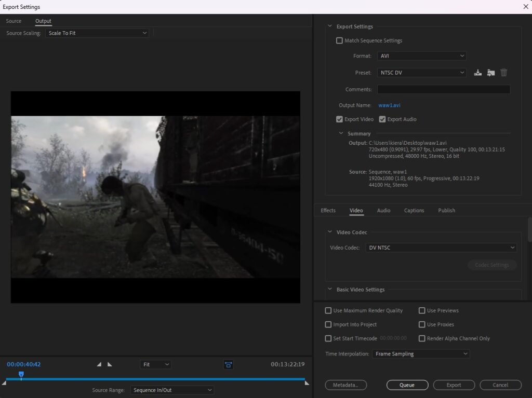Open the Format dropdown showing AVI
Viewport: 532px width, 398px height.
pyautogui.click(x=421, y=56)
